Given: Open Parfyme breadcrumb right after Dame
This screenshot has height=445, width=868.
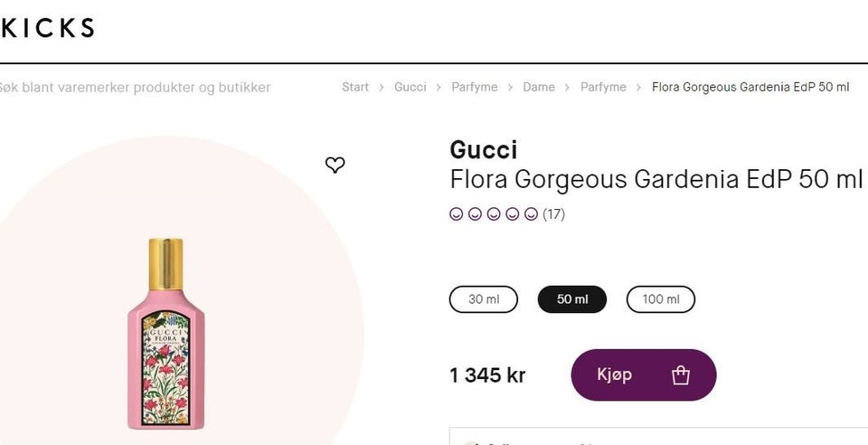Looking at the screenshot, I should click(x=603, y=87).
